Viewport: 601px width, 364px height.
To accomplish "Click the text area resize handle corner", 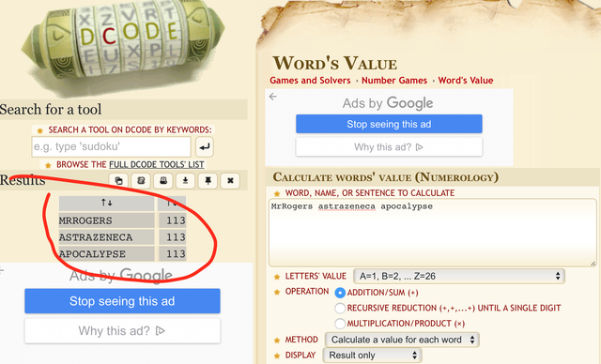I will 593,264.
